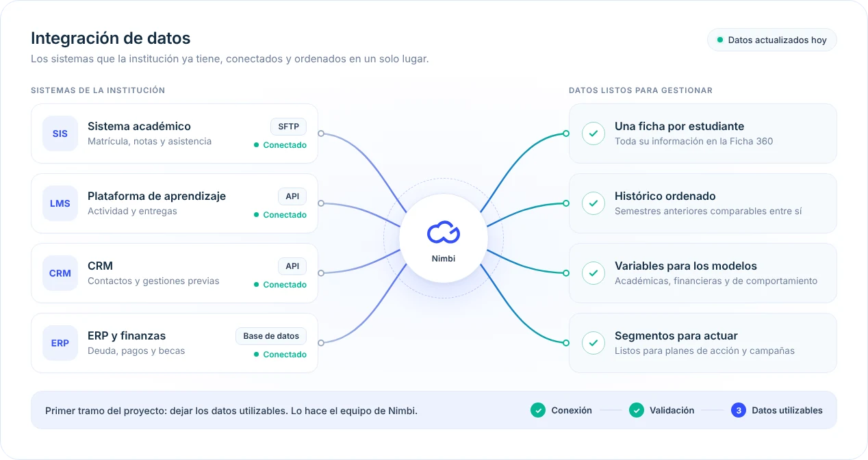Click Académicas, financieras y de comportamiento text
Image resolution: width=868 pixels, height=460 pixels.
click(716, 281)
